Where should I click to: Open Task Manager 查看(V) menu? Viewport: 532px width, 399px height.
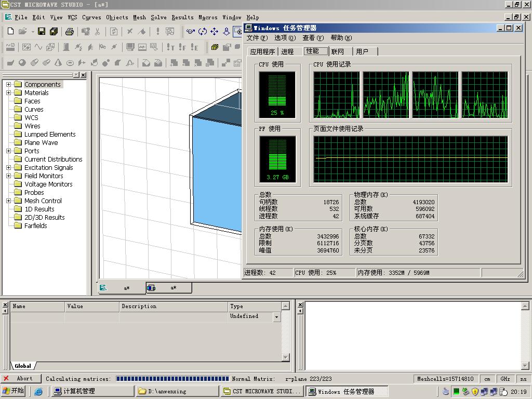(313, 37)
